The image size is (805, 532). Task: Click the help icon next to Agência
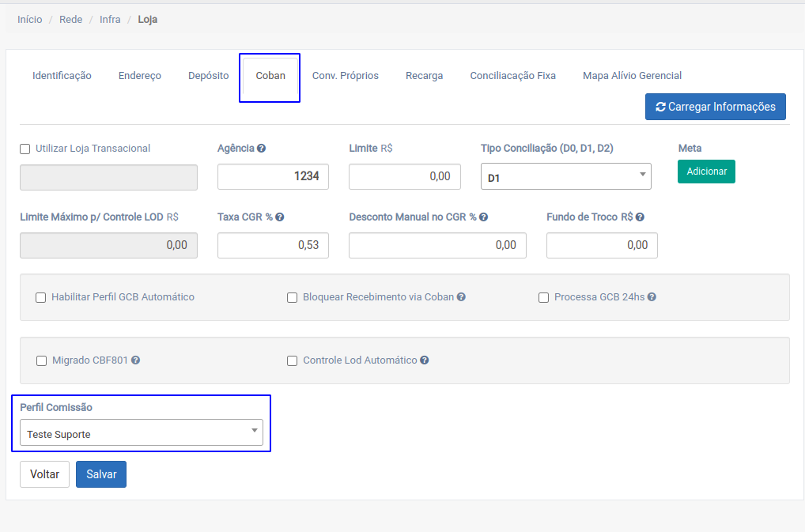[x=261, y=149]
